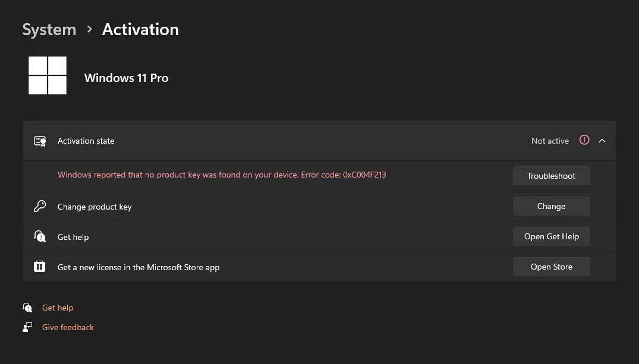
Task: Click the Windows 11 Pro edition label
Action: pos(126,78)
